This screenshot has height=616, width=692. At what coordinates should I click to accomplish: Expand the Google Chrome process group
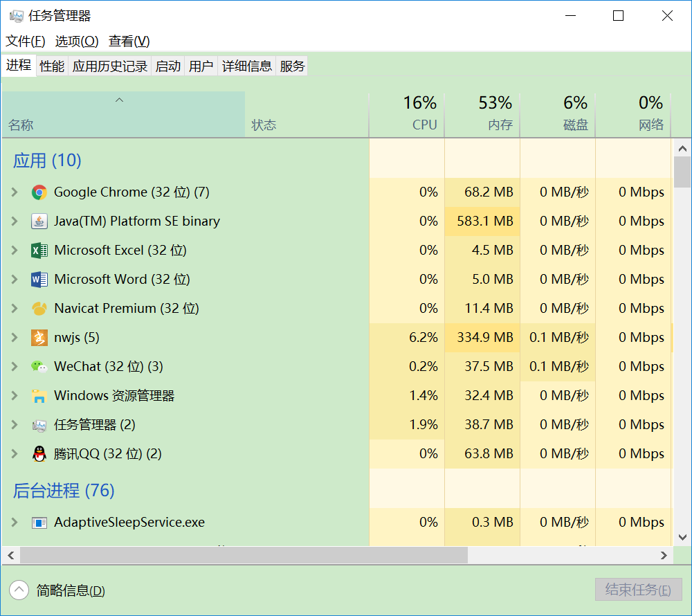click(15, 192)
